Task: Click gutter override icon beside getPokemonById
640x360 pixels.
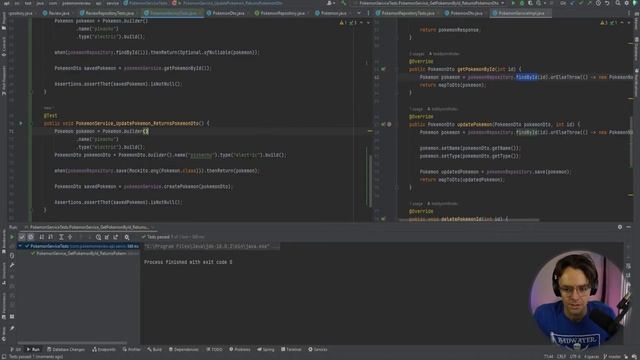Action: (383, 69)
